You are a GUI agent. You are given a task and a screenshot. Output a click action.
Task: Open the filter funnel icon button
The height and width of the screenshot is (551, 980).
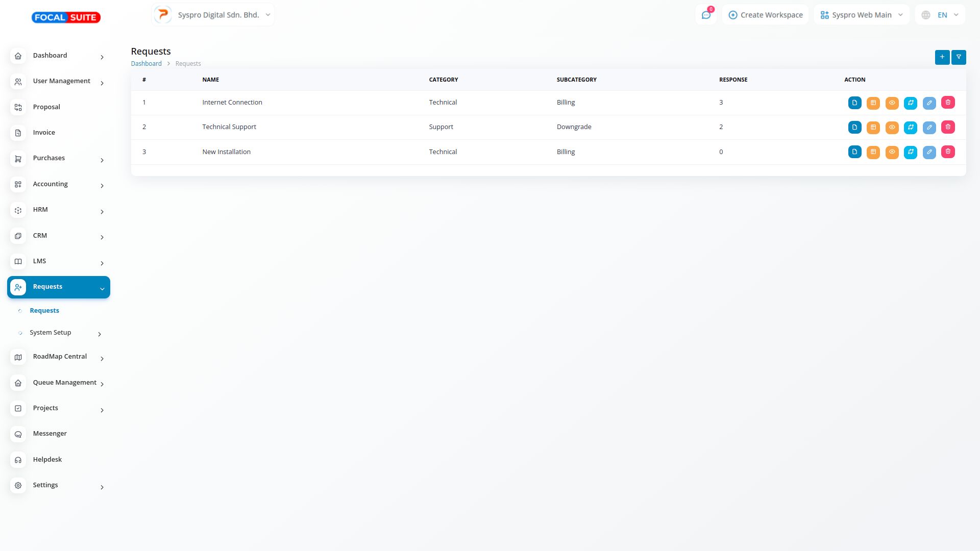coord(959,57)
